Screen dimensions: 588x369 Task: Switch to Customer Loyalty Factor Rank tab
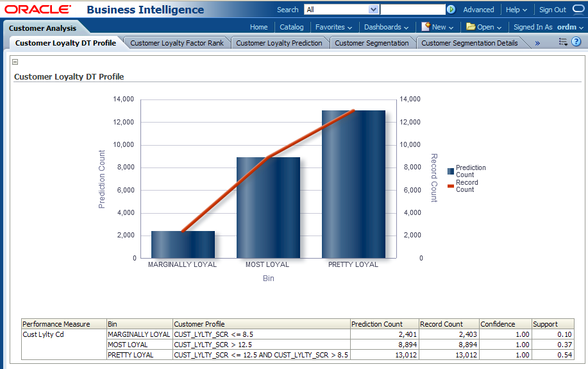pyautogui.click(x=177, y=43)
